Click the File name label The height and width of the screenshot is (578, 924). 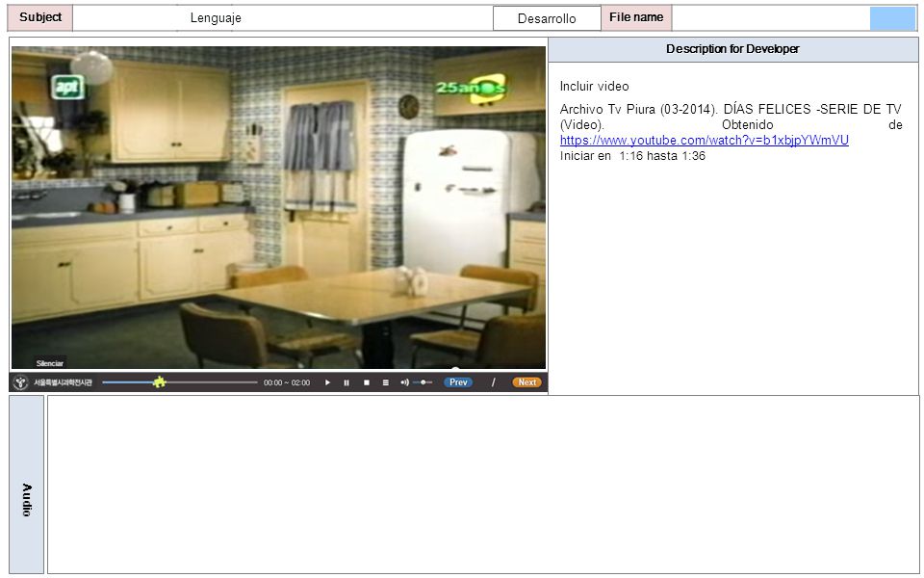point(636,17)
